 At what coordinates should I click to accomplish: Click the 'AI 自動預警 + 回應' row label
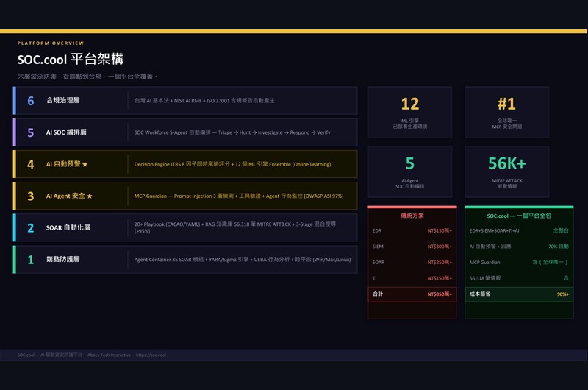[x=490, y=247]
